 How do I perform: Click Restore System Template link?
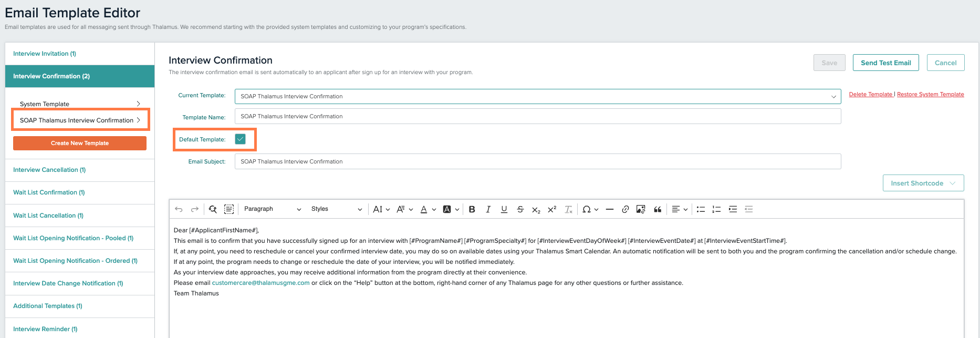tap(931, 94)
